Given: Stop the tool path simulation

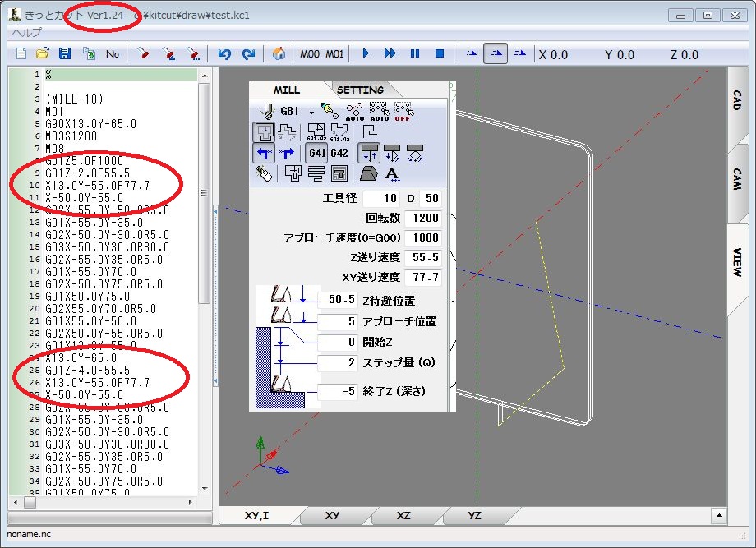Looking at the screenshot, I should (x=440, y=53).
